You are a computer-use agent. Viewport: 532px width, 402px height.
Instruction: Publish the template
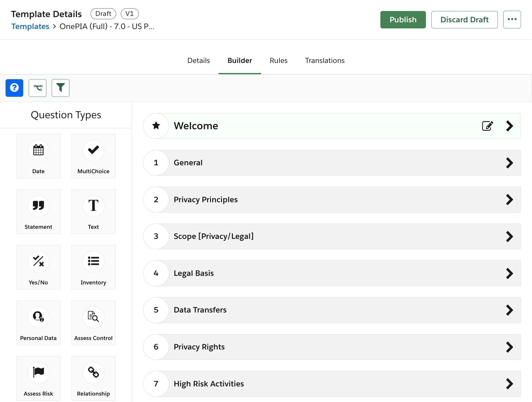click(403, 20)
